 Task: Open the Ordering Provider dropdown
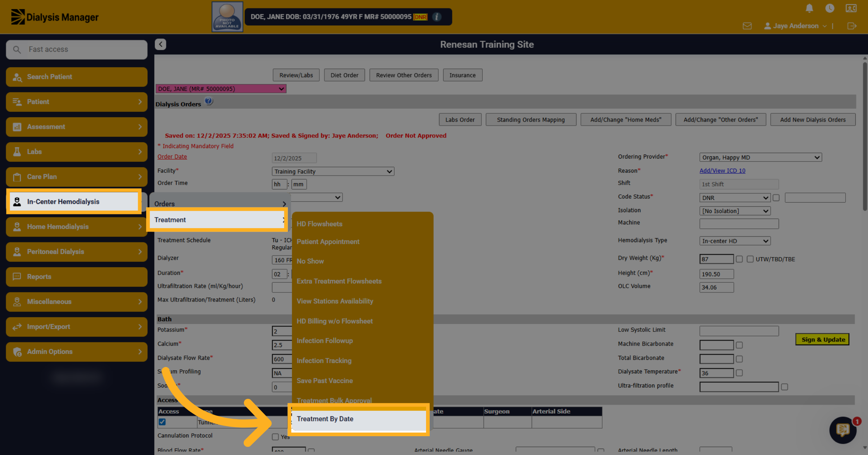point(761,157)
